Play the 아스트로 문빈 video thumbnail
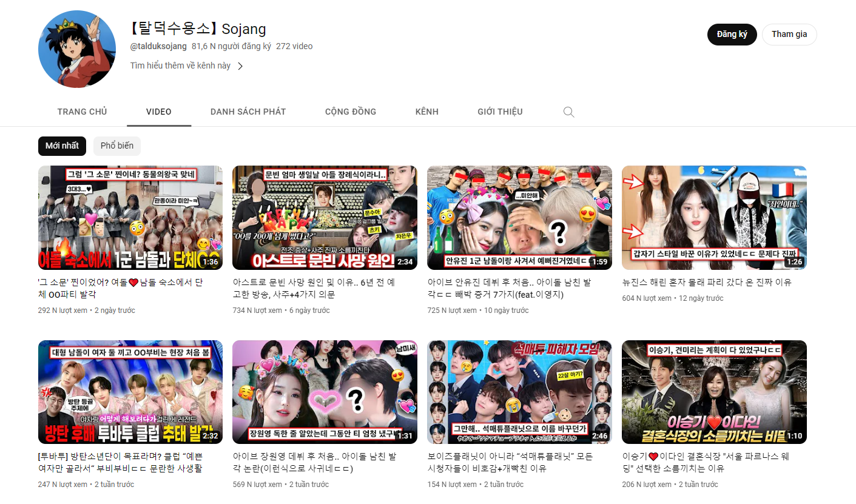Screen dimensions: 856x504 coord(325,218)
